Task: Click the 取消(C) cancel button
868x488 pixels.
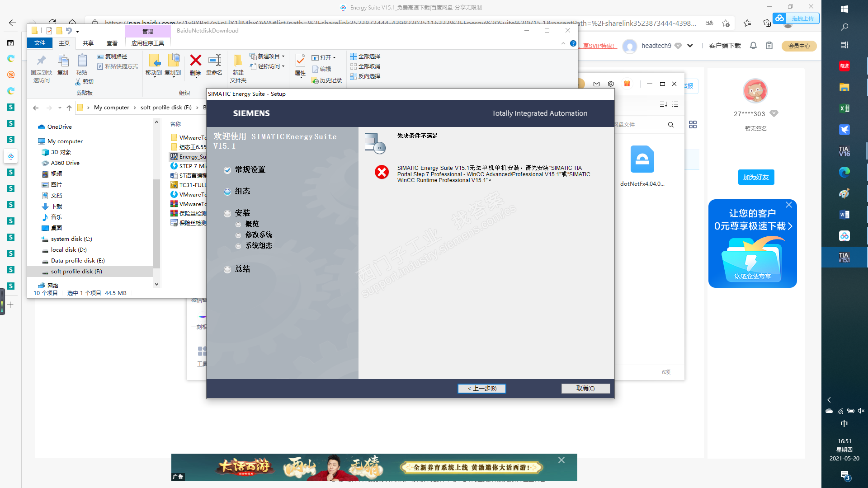Action: (585, 389)
